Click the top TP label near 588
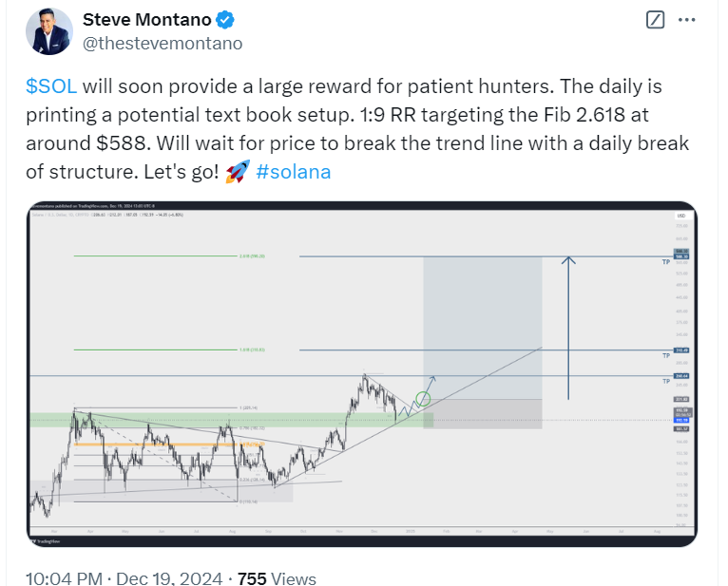 pos(666,262)
